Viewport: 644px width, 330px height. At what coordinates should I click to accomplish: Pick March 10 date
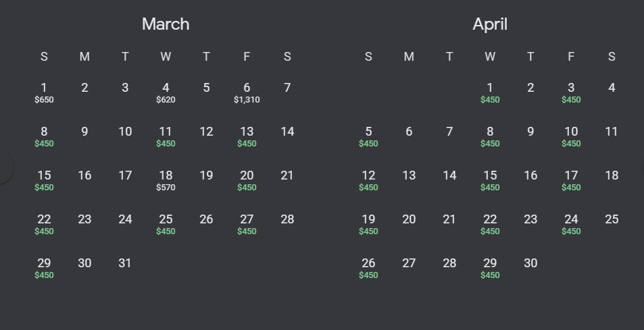coord(125,132)
